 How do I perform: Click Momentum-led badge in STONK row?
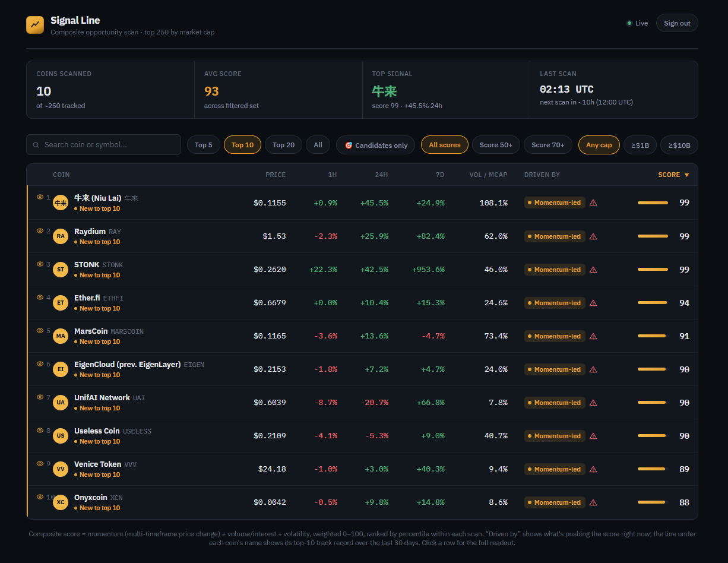tap(555, 270)
